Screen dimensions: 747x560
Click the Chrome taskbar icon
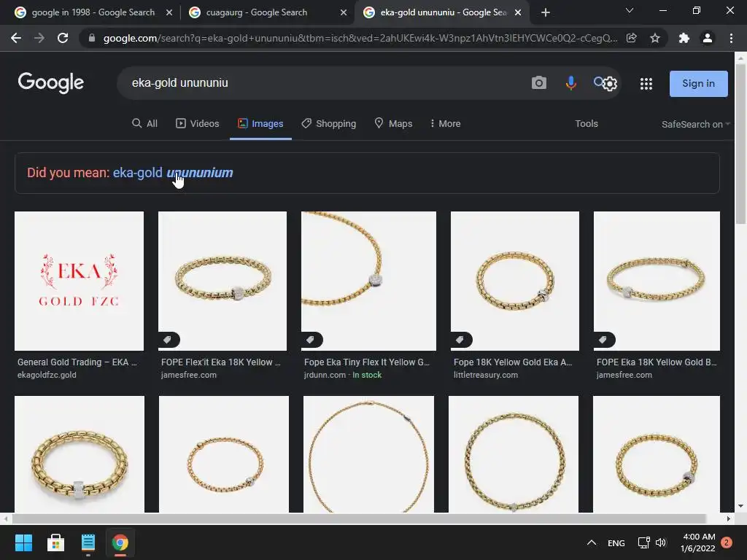pyautogui.click(x=120, y=542)
